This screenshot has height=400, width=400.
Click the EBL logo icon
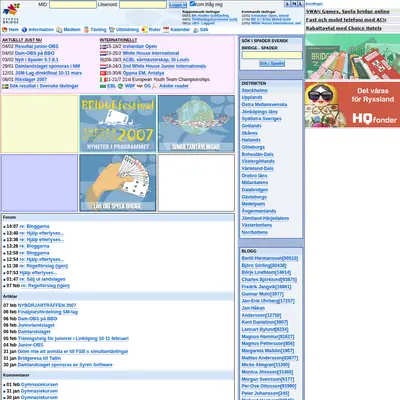pyautogui.click(x=103, y=86)
